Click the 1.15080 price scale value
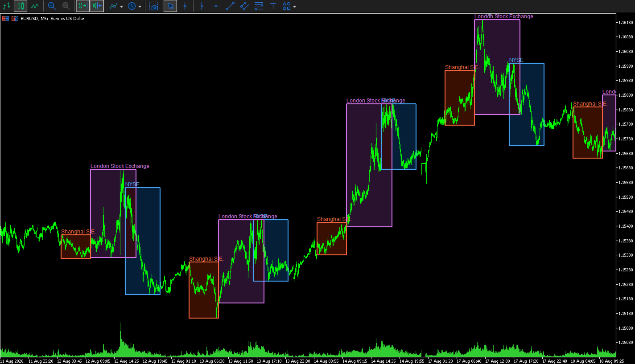This screenshot has height=364, width=635. (x=626, y=328)
